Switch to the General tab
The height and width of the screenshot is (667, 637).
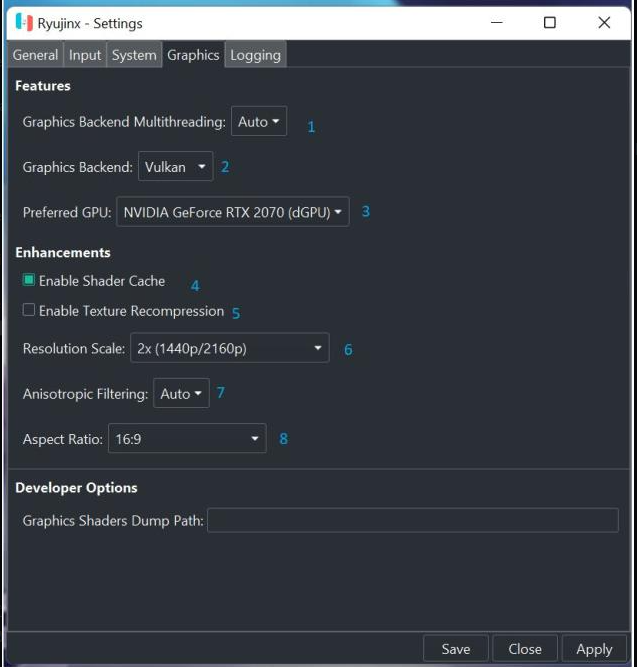point(35,55)
